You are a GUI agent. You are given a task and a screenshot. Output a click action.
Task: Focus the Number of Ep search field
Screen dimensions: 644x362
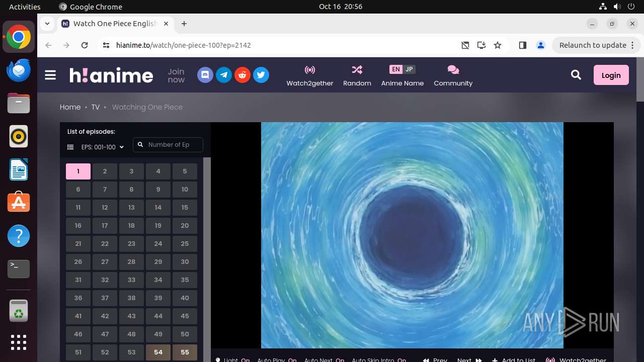pos(168,145)
